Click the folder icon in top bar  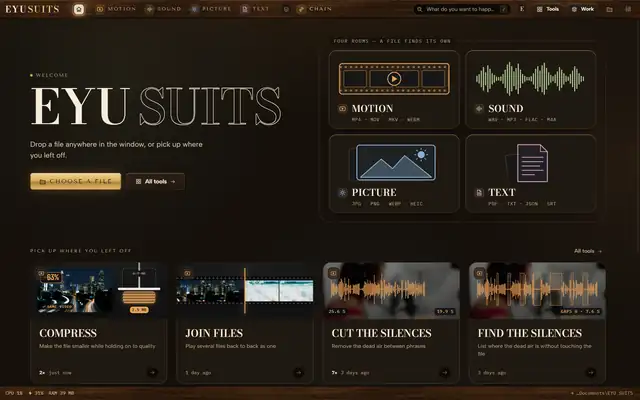pos(609,9)
